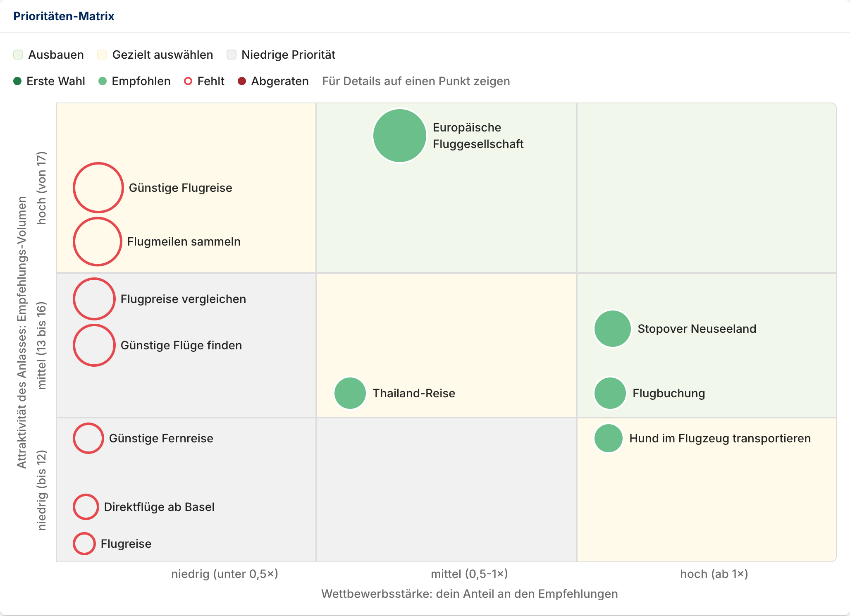Click the Europäische Fluggesellschaft bubble

tap(399, 136)
